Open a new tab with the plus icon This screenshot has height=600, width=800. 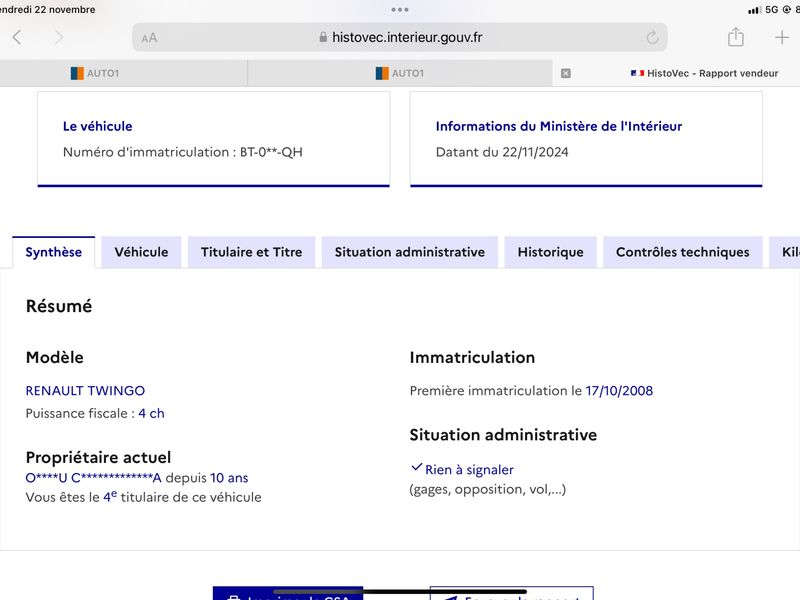point(782,37)
